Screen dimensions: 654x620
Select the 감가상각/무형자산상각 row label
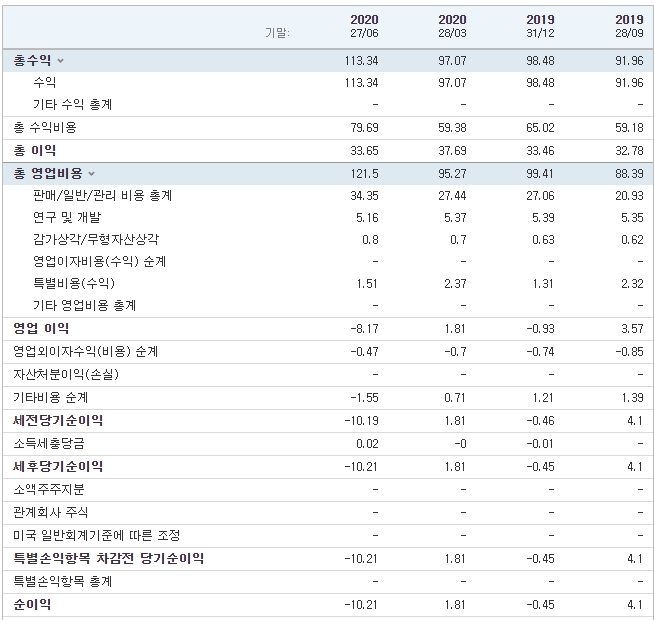96,239
